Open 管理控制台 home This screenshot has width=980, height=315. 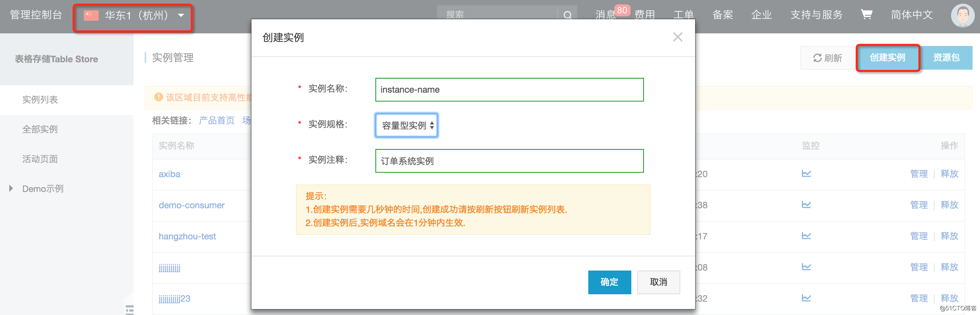click(36, 15)
